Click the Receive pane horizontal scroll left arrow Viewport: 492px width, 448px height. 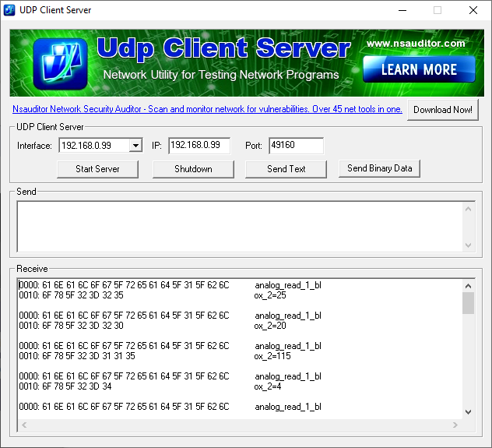click(23, 425)
